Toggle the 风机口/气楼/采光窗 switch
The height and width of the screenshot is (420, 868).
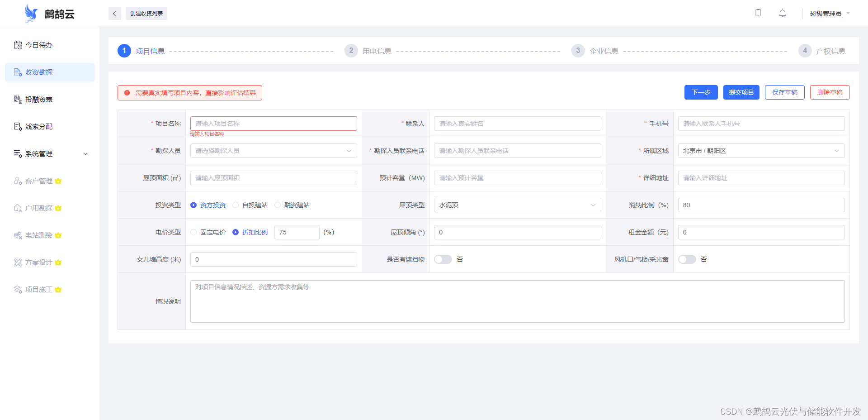[x=687, y=259]
